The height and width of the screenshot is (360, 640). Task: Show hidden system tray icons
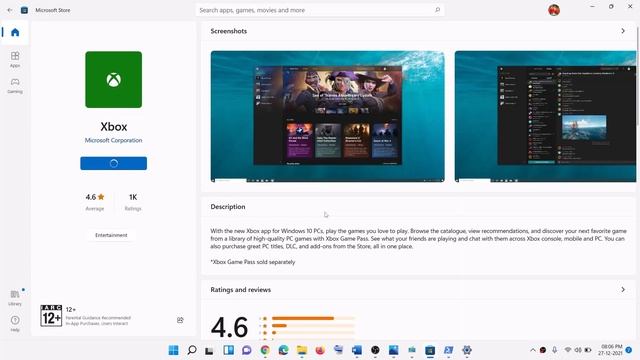(x=533, y=350)
